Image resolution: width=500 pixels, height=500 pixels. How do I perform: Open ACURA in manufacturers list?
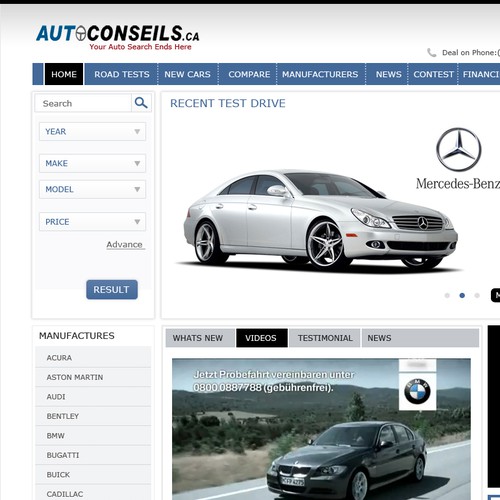click(93, 357)
